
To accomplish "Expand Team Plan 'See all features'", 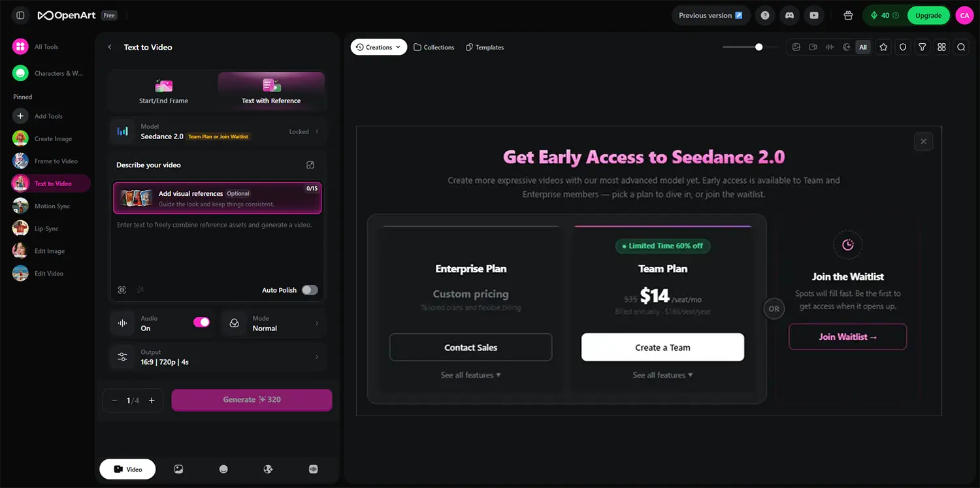I will (x=662, y=375).
